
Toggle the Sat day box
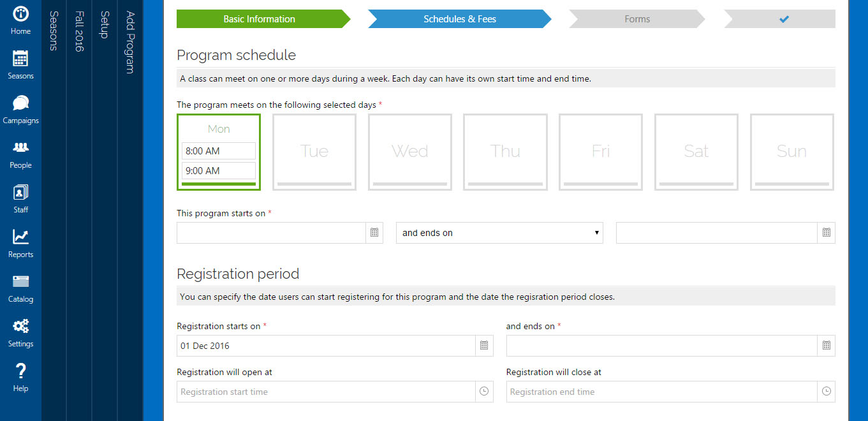pyautogui.click(x=696, y=152)
